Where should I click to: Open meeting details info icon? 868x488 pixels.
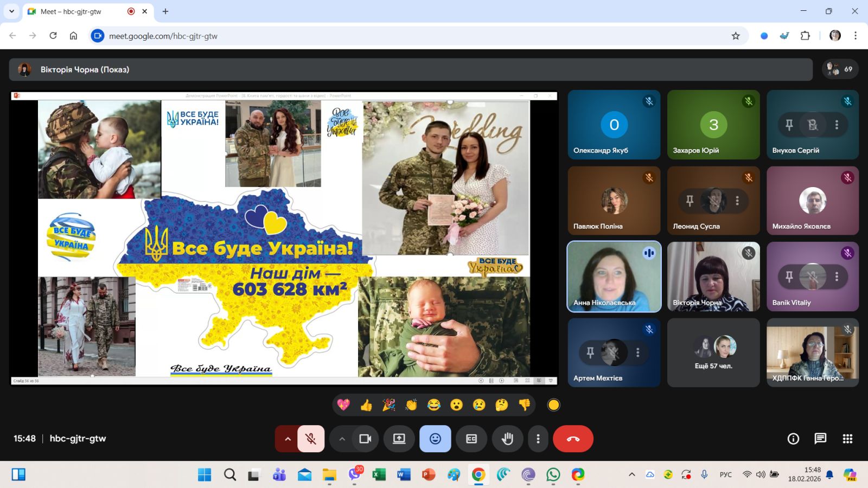[793, 439]
